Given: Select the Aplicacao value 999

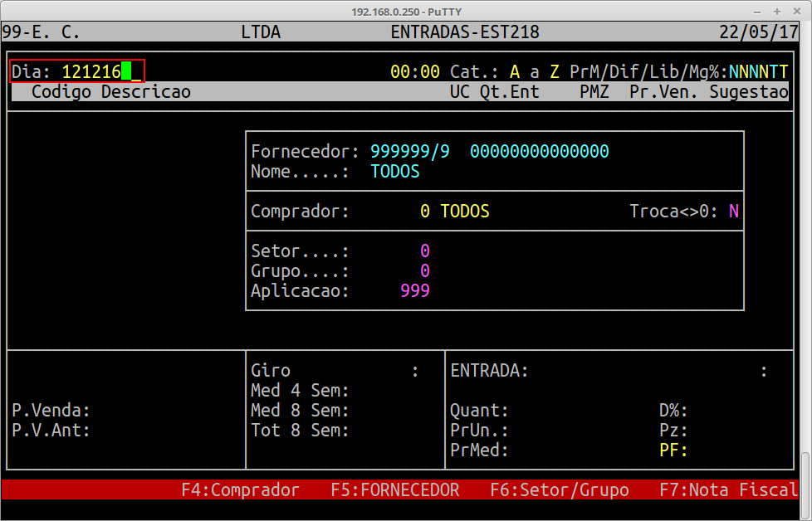Looking at the screenshot, I should click(x=414, y=291).
